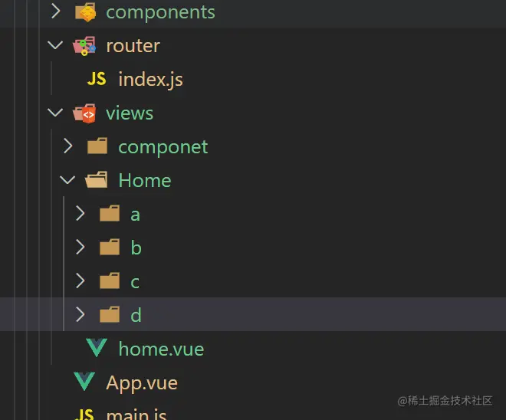
Task: Collapse the Home folder chevron
Action: 67,180
